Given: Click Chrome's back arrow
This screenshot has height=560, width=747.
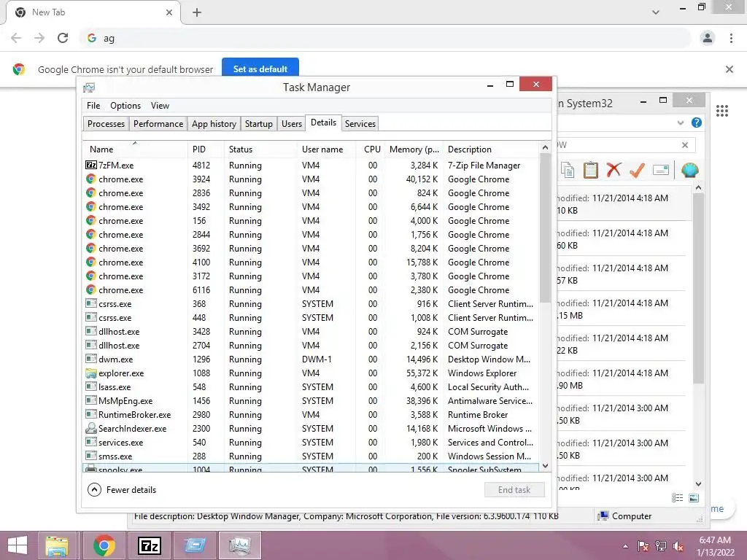Looking at the screenshot, I should point(16,38).
